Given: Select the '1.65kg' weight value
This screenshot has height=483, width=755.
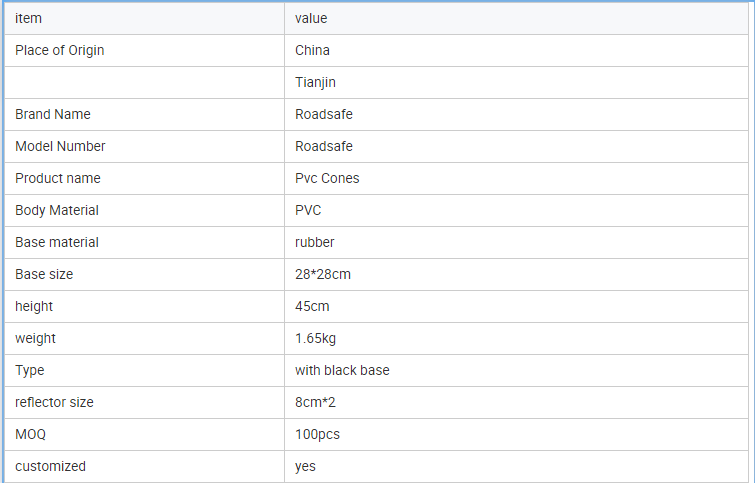Looking at the screenshot, I should click(x=315, y=339).
